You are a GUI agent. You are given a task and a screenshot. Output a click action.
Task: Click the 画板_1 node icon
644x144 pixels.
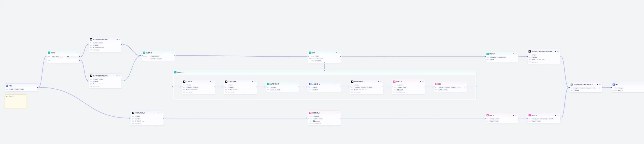pyautogui.click(x=488, y=115)
